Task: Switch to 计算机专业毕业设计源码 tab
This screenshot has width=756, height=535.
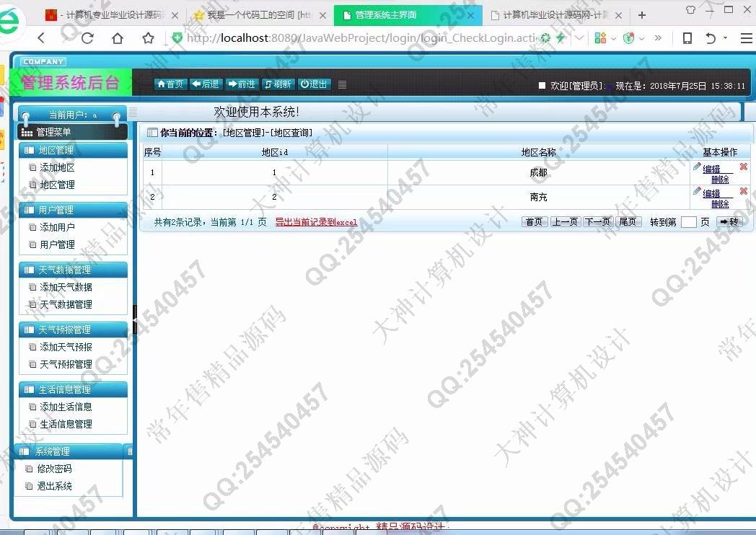Action: [x=111, y=15]
